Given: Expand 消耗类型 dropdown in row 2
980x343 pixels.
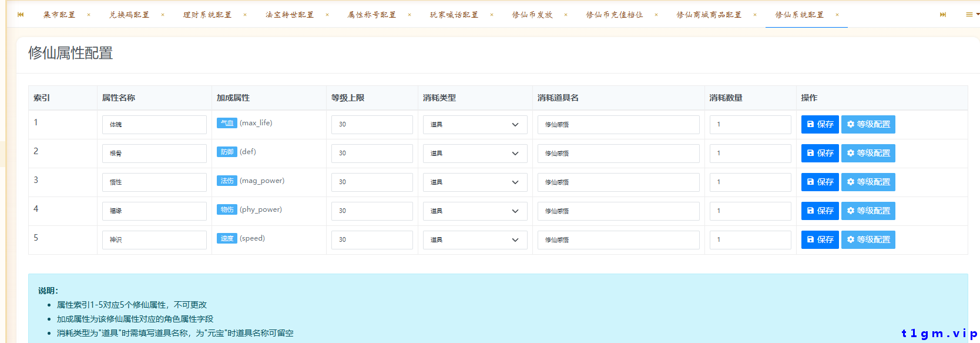Looking at the screenshot, I should tap(475, 154).
